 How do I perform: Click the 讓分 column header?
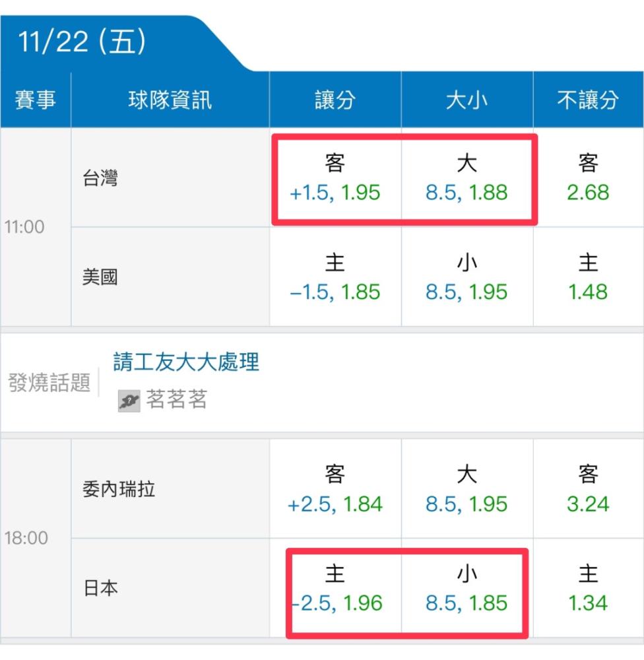(335, 100)
